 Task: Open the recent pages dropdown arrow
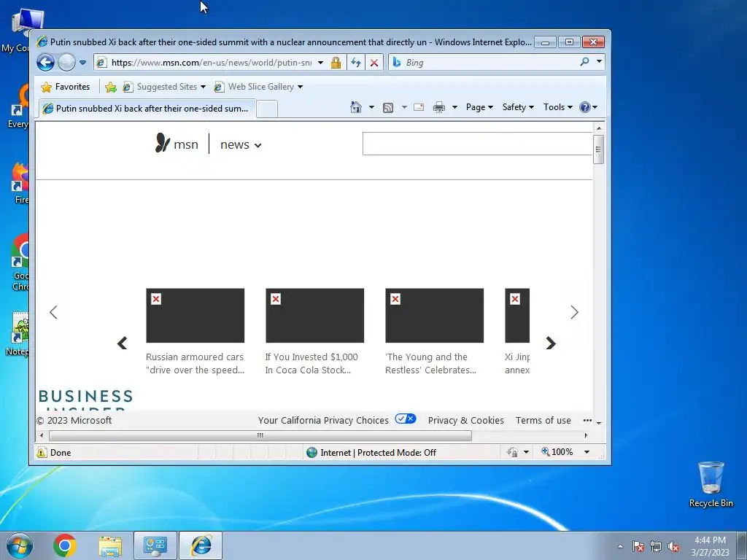83,63
